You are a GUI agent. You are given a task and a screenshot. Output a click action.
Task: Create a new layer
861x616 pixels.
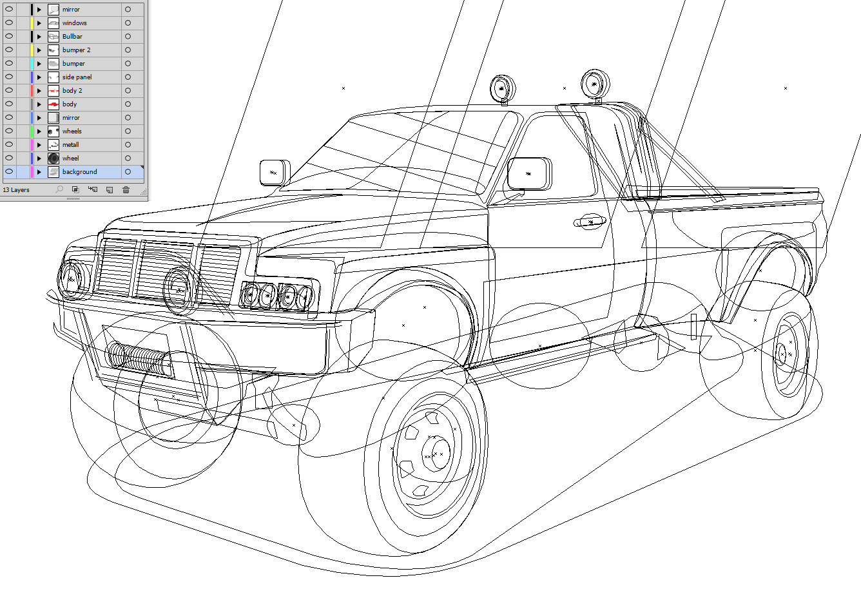tap(109, 189)
